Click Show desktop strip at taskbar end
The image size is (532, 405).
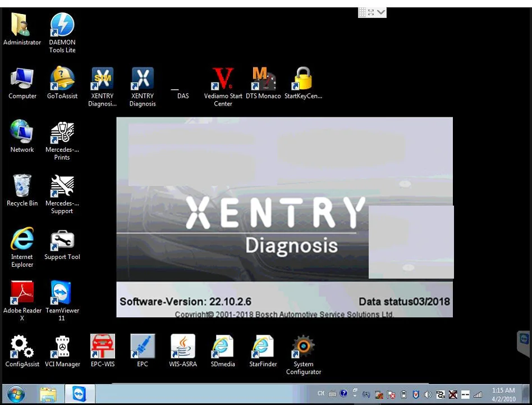tap(526, 394)
